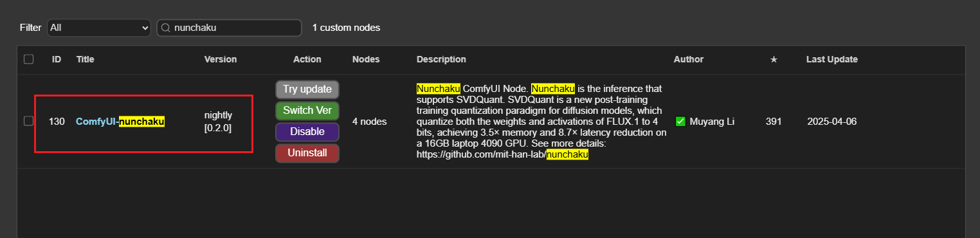Viewport: 980px width, 238px height.
Task: Sort by the Version column header
Action: (x=221, y=59)
